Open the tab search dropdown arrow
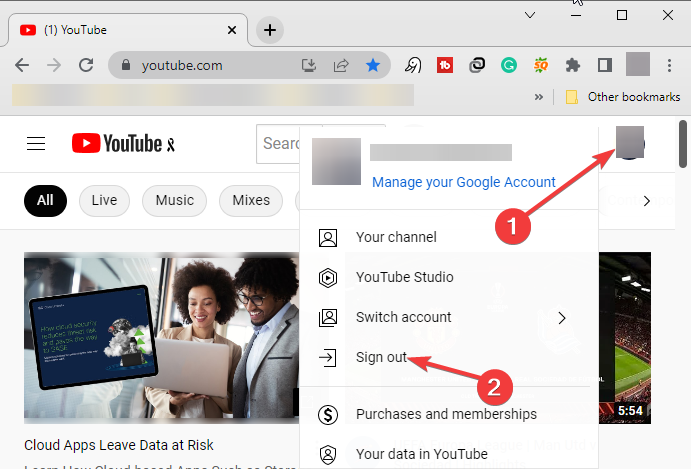This screenshot has width=691, height=469. click(x=530, y=15)
